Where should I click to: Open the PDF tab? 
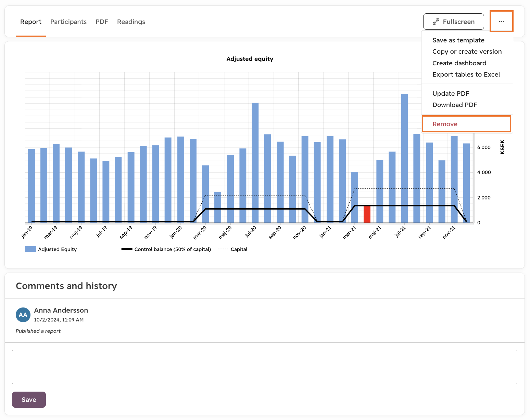coord(102,22)
